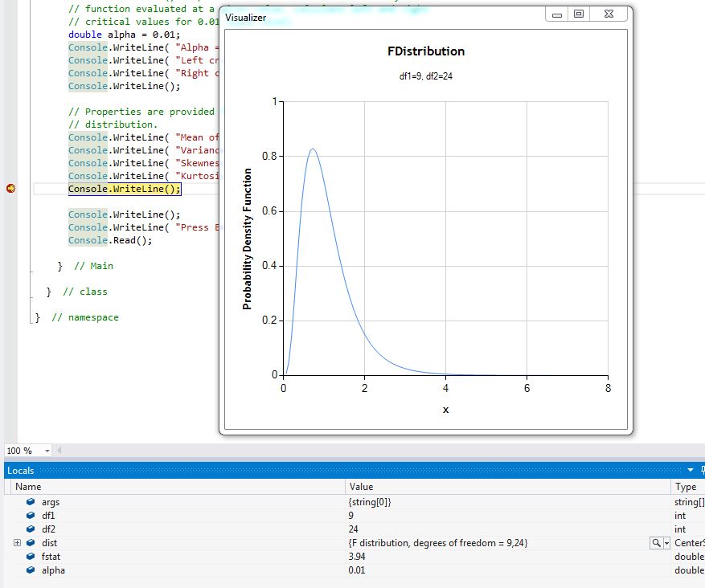Click the args variable icon
Screen dimensions: 705x588
(x=31, y=502)
